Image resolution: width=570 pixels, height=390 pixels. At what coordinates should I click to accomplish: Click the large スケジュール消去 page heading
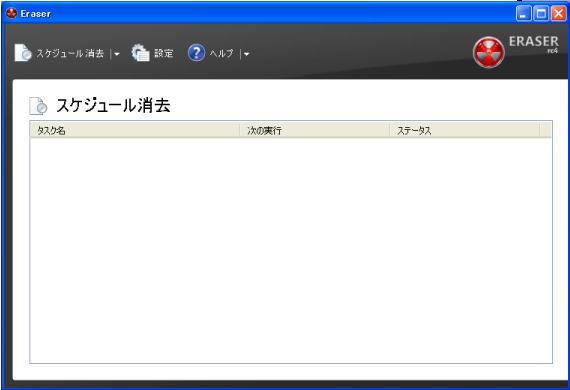coord(113,105)
